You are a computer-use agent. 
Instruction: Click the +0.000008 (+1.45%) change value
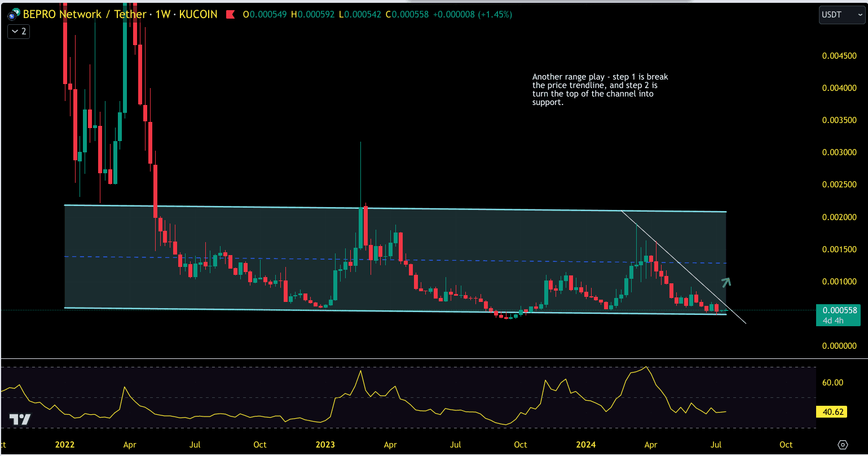pyautogui.click(x=473, y=15)
